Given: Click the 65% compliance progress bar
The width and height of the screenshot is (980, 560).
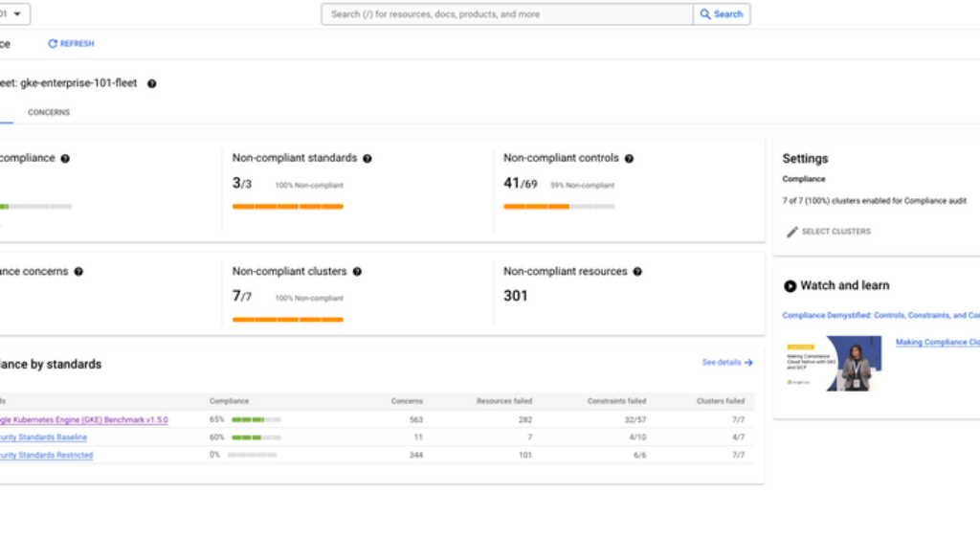Looking at the screenshot, I should (256, 419).
